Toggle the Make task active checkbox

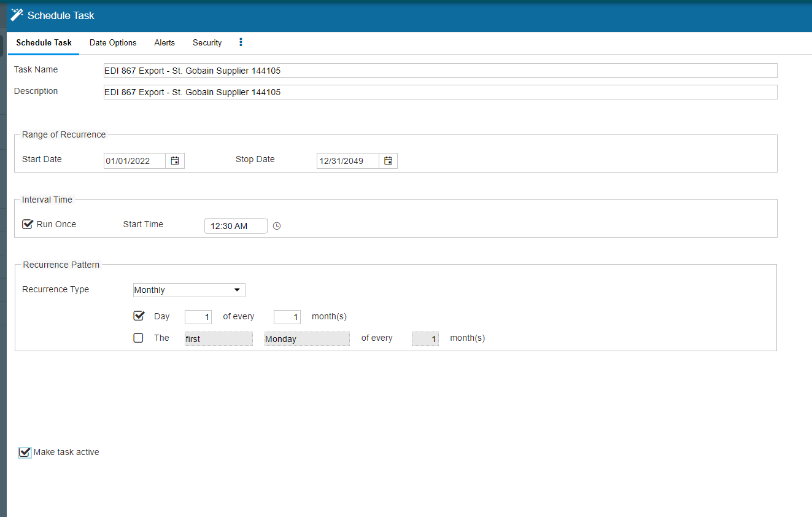pos(25,453)
